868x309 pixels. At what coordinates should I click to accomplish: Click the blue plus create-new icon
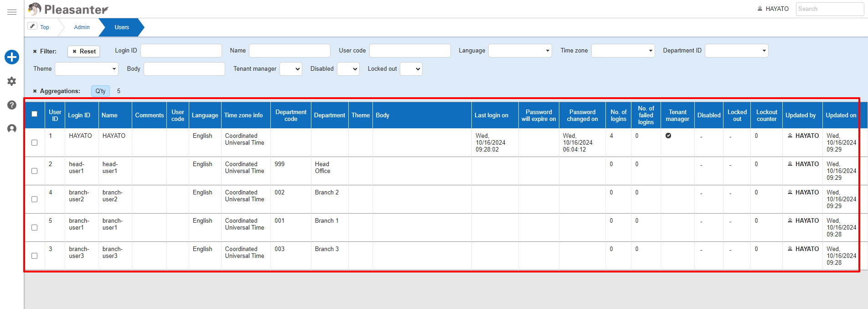pos(12,57)
